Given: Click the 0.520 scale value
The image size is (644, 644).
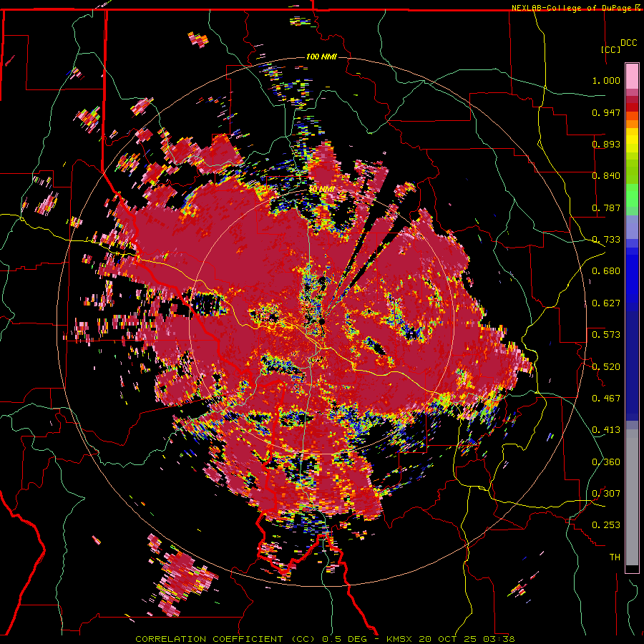Looking at the screenshot, I should (x=606, y=366).
